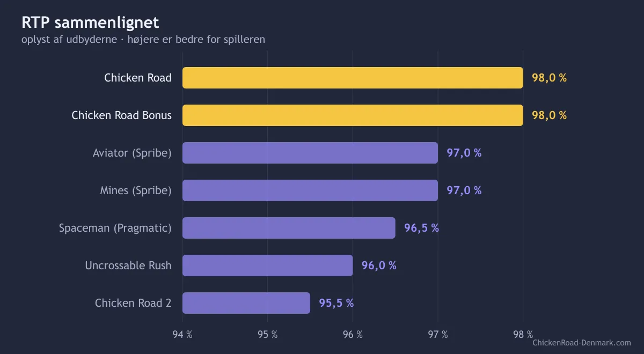Click the Uncrossable Rush category label
Screen dimensions: 644x354
(128, 265)
